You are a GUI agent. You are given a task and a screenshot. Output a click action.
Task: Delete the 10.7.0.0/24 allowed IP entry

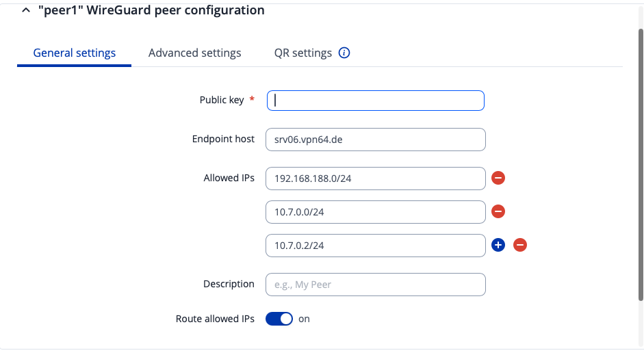pyautogui.click(x=498, y=212)
